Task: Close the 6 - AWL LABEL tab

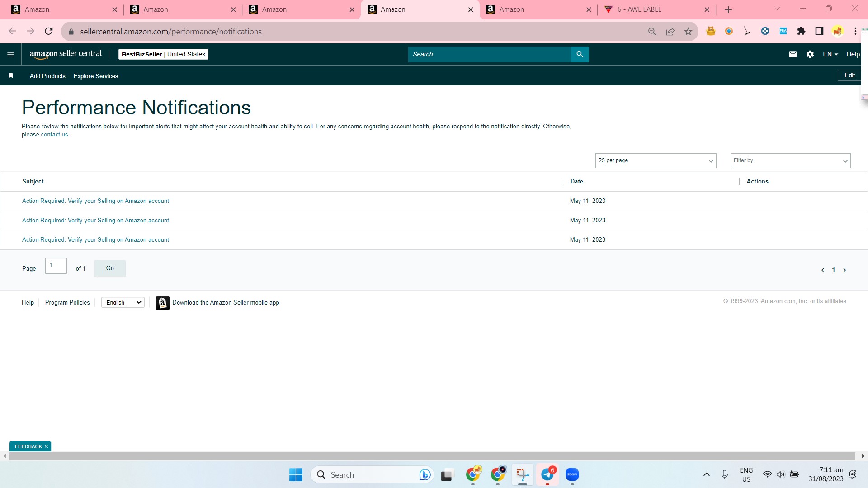Action: tap(707, 9)
